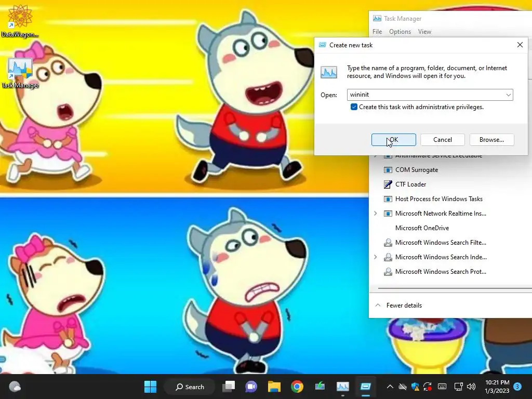
Task: Switch to Task Manager taskbar icon
Action: (x=343, y=387)
